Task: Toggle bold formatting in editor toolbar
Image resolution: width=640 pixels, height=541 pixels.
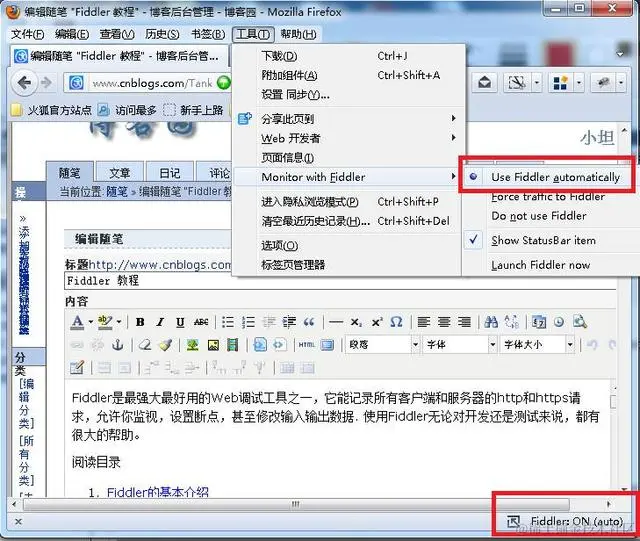Action: tap(140, 322)
